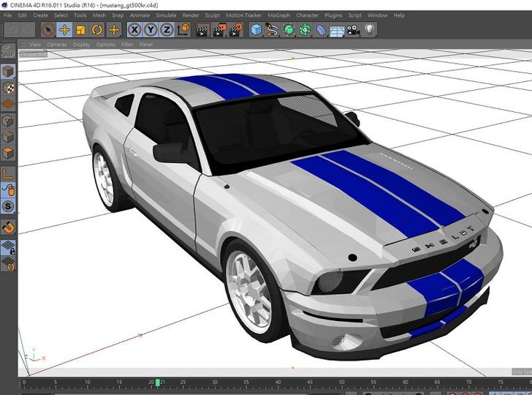Viewport: 532px width, 395px height.
Task: Open the Simulate menu
Action: point(166,15)
